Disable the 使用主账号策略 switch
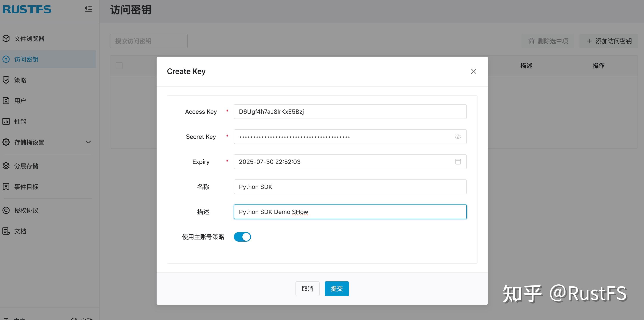Image resolution: width=644 pixels, height=320 pixels. pos(242,237)
